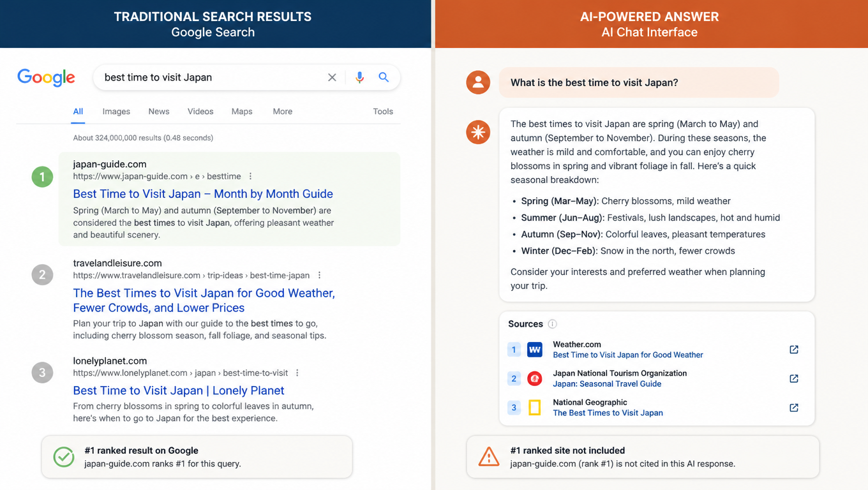Click the AI assistant starburst avatar
The height and width of the screenshot is (490, 868).
[x=478, y=132]
